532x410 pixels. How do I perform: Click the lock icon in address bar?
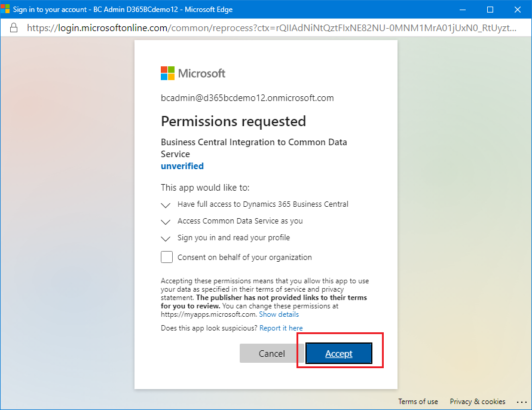coord(14,28)
